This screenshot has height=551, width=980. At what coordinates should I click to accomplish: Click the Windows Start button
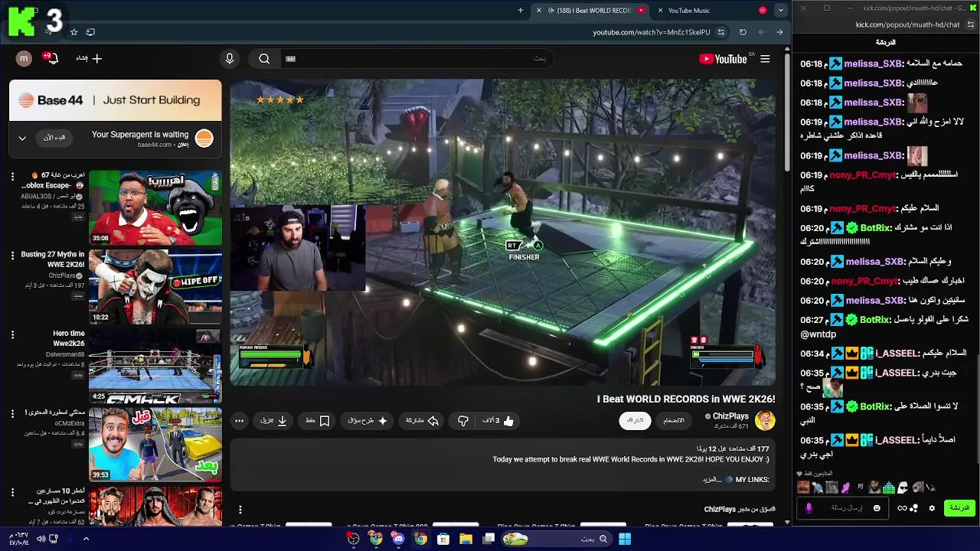coord(625,539)
